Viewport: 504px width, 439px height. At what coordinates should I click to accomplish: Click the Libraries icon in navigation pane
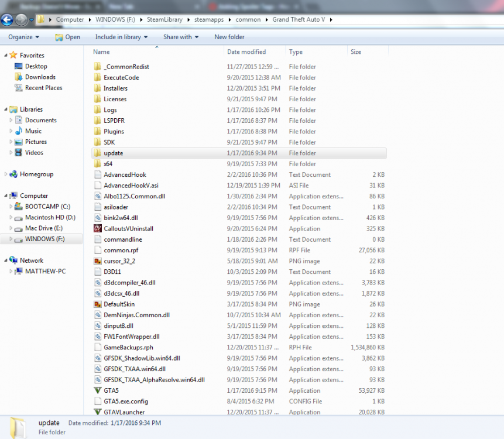(13, 109)
